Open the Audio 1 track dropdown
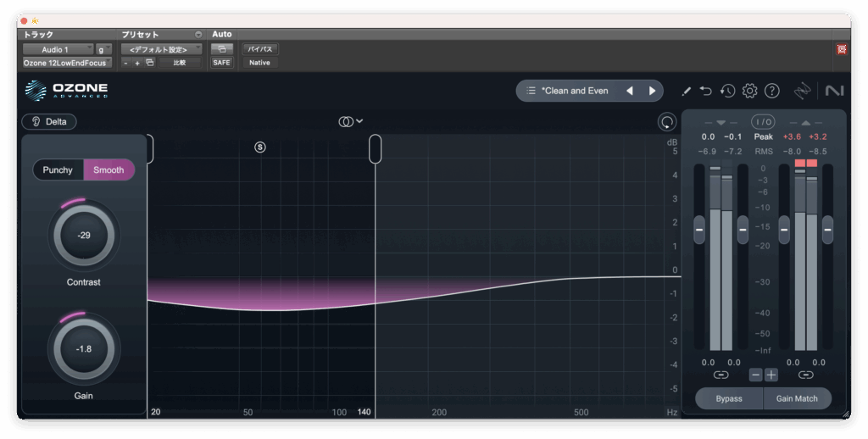This screenshot has width=868, height=439. 57,50
